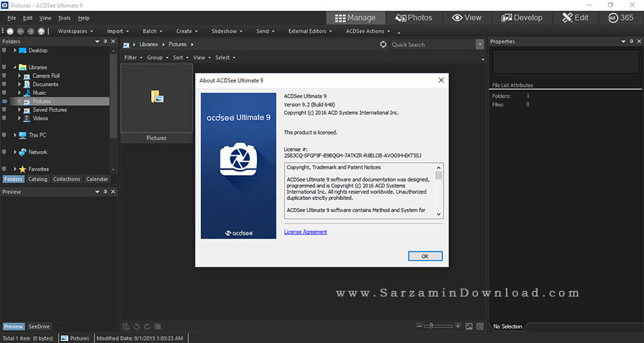Toggle Easy-Select marker beside Camera Roll
The image size is (644, 343).
pos(4,76)
